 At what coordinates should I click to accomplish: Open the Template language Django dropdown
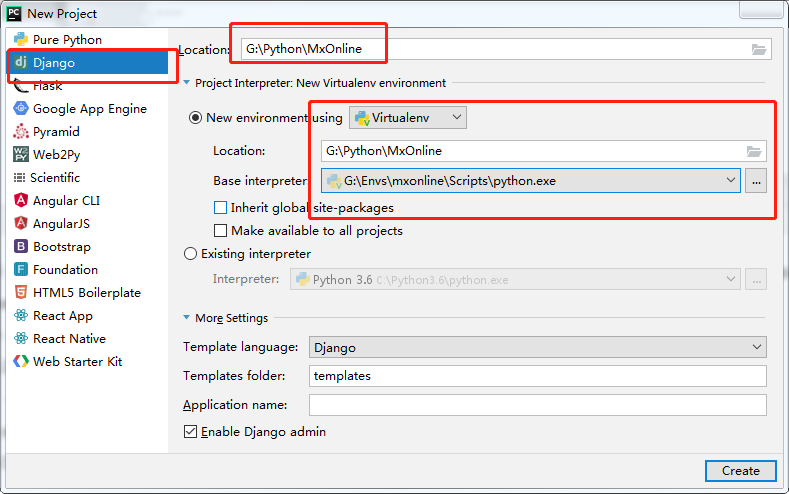coord(537,347)
